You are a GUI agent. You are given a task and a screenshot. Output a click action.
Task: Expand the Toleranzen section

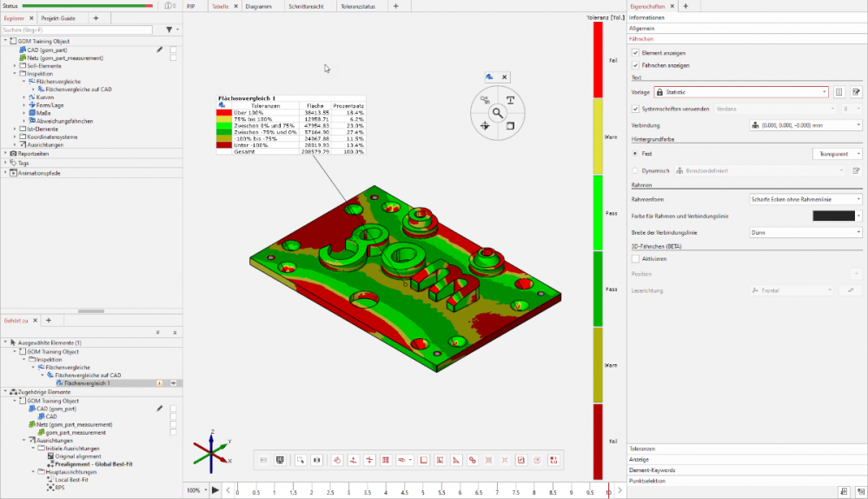point(641,449)
